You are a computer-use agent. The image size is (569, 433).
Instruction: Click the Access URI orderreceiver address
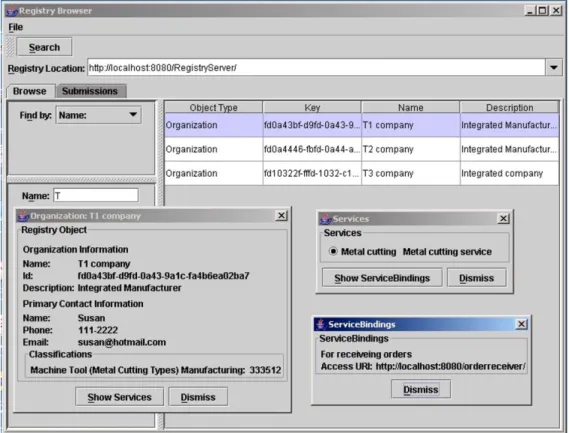click(x=450, y=367)
